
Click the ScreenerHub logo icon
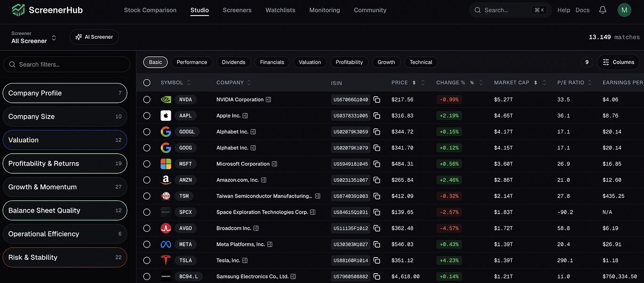coord(18,10)
